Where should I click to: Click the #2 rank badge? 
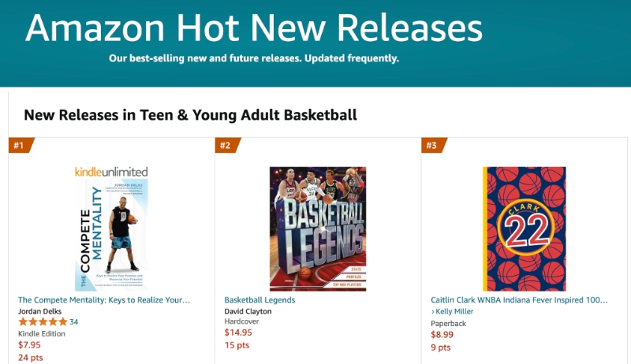(x=228, y=145)
